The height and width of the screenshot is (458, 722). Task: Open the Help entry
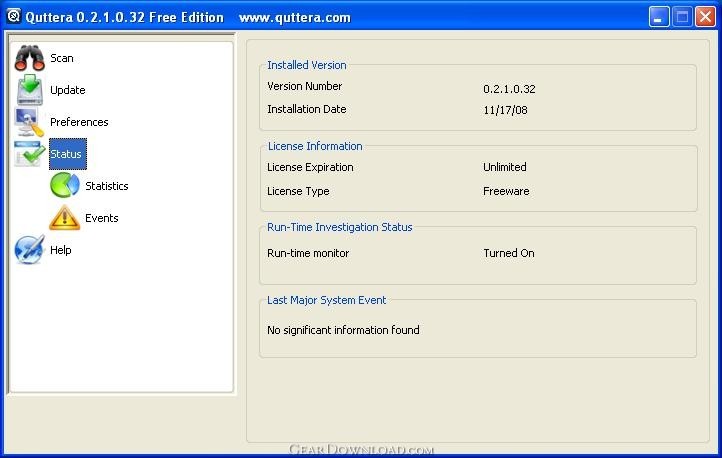point(61,250)
